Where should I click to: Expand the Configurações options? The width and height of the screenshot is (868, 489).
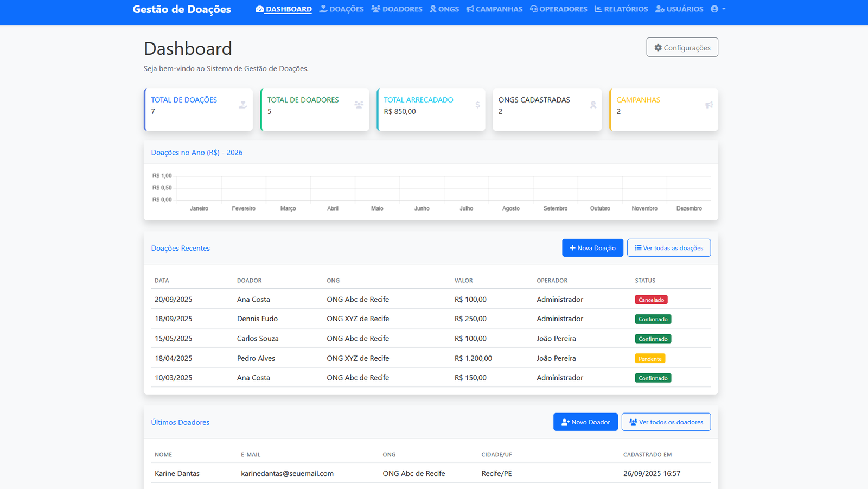click(682, 47)
